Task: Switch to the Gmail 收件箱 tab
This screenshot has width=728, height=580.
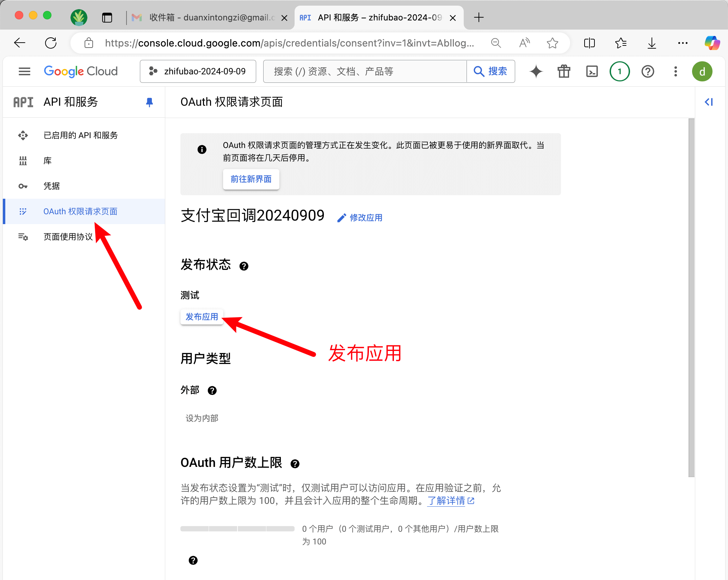Action: [208, 18]
